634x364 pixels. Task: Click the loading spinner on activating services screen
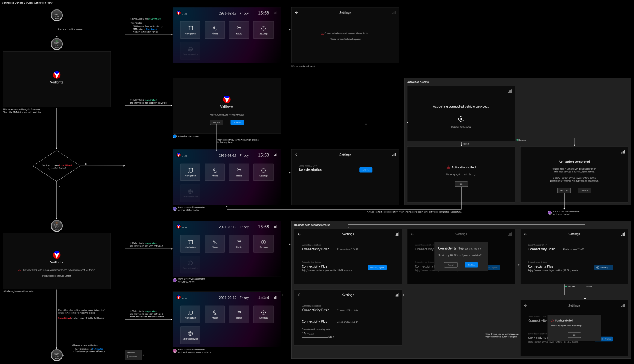pos(461,119)
